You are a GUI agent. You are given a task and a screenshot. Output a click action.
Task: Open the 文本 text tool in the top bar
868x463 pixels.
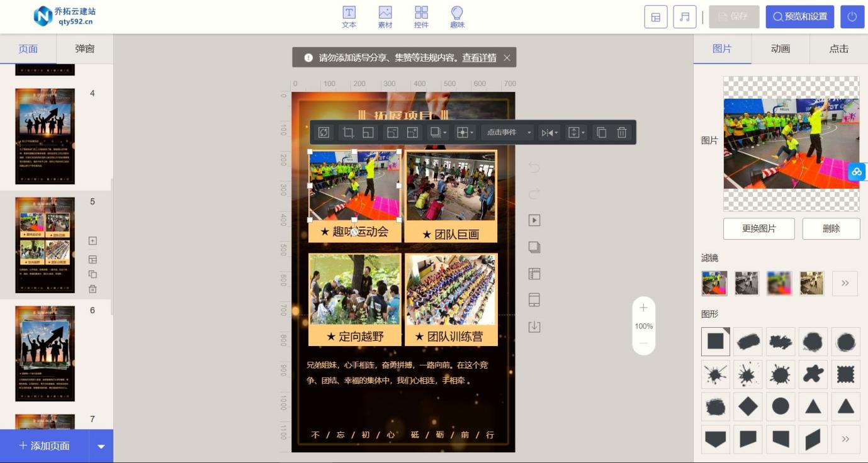[349, 17]
